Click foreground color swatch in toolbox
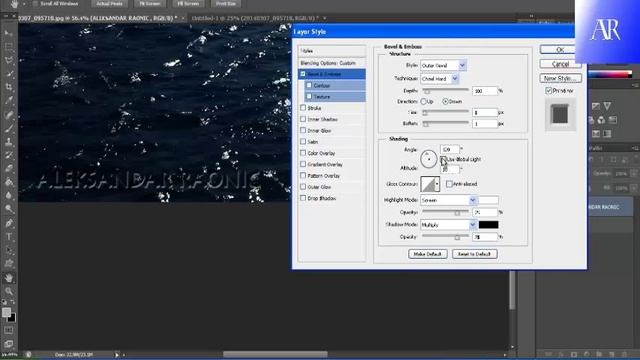 tap(6, 313)
